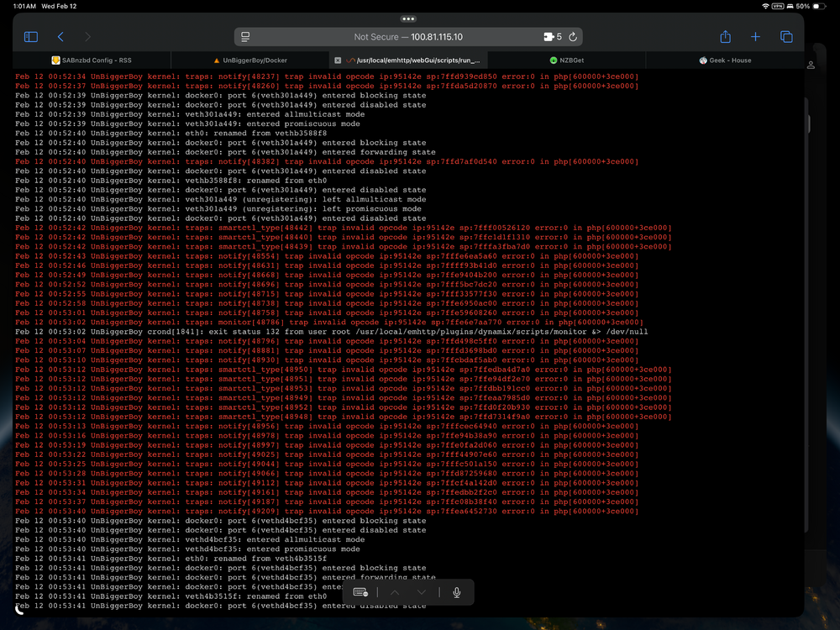The width and height of the screenshot is (840, 630).
Task: Select vethb3588f8 renamed from eth0 line
Action: click(171, 181)
